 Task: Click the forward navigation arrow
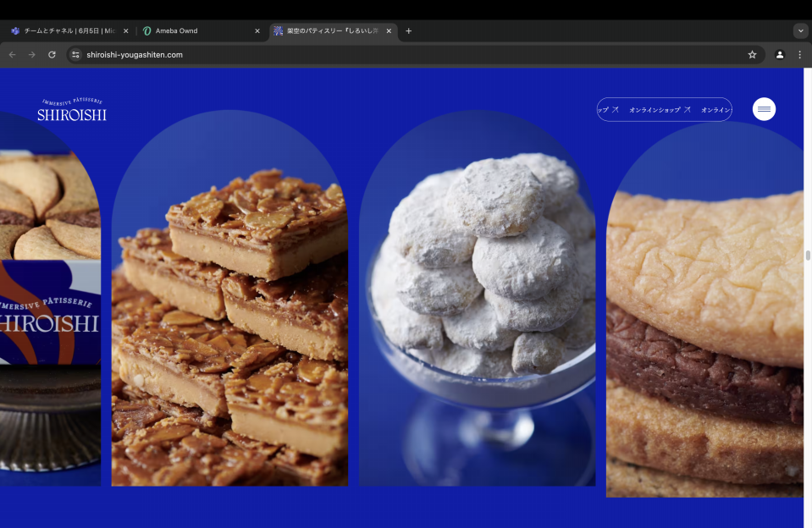point(32,54)
